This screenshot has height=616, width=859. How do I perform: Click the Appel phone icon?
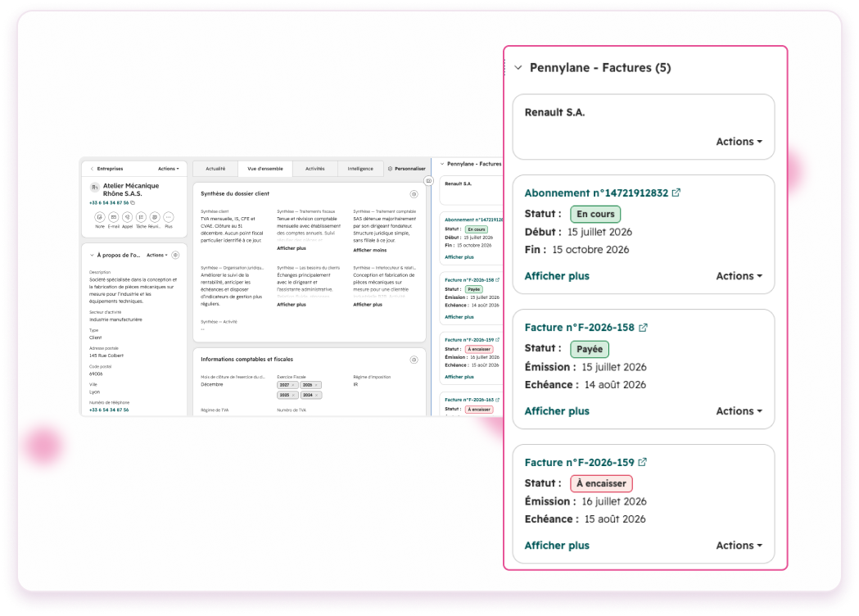coord(127,217)
